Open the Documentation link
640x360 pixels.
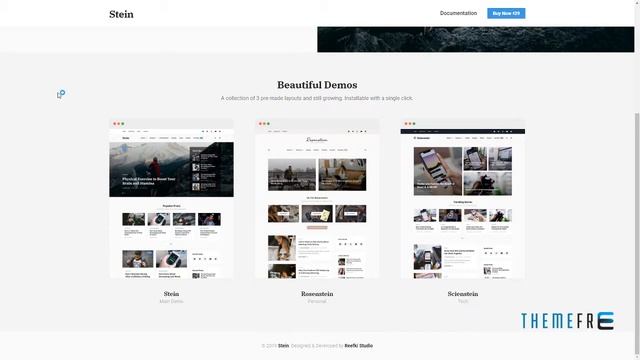coord(458,13)
